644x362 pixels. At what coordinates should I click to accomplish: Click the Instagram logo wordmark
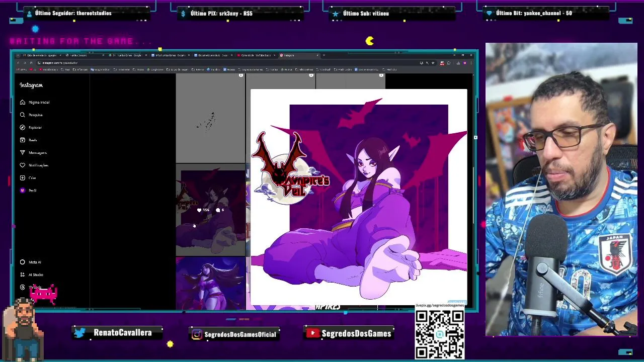[31, 85]
